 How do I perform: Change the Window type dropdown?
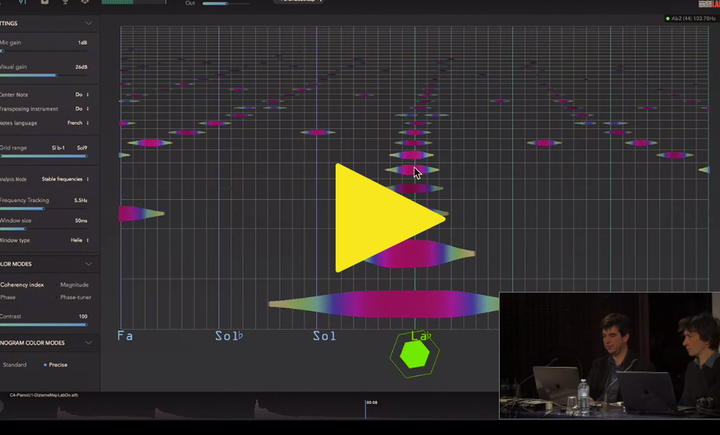coord(80,240)
